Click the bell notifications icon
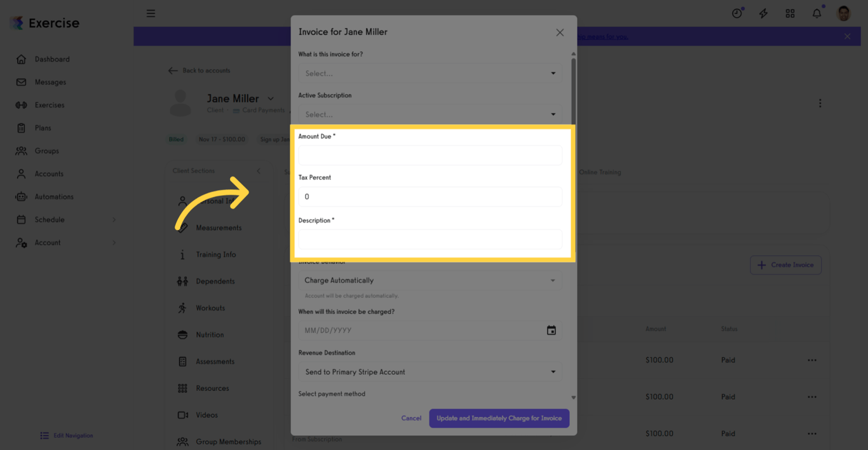 point(817,13)
